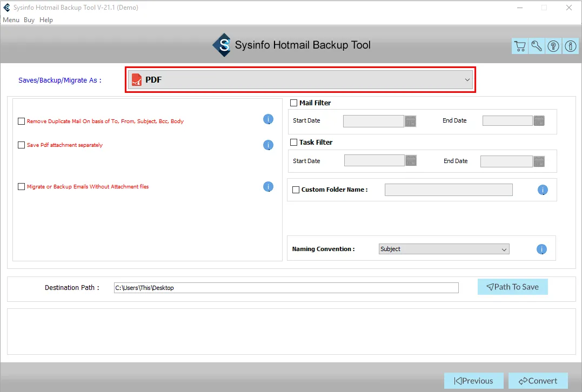Click the shopping cart buy icon
The width and height of the screenshot is (582, 392).
(x=520, y=46)
